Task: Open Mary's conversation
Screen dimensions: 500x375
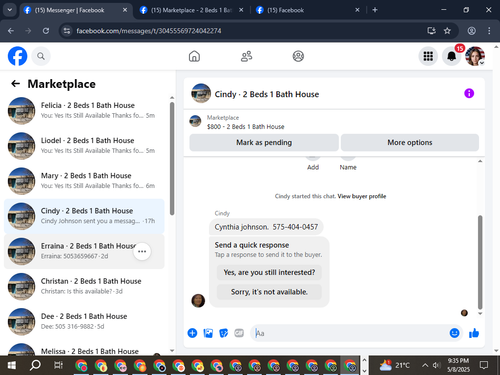Action: tap(84, 181)
